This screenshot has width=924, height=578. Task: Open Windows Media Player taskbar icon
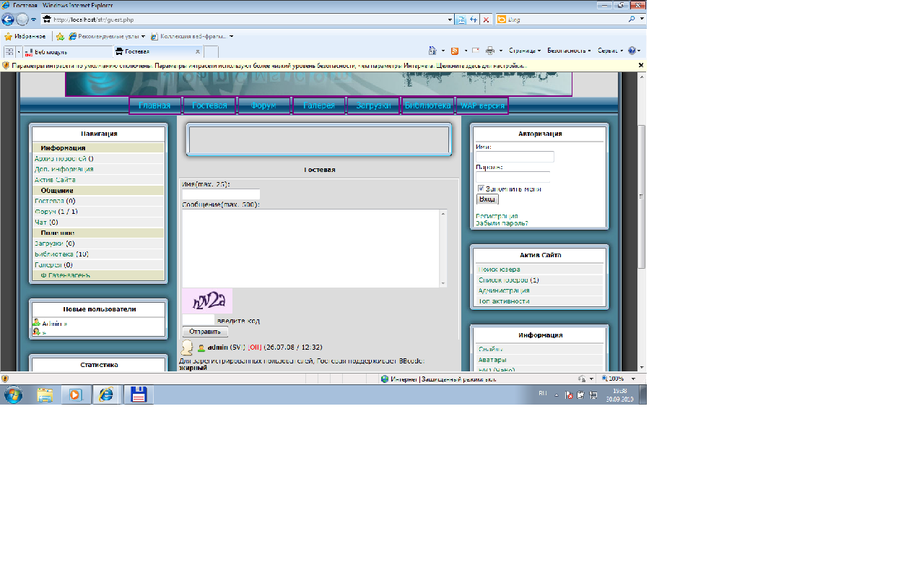coord(75,394)
